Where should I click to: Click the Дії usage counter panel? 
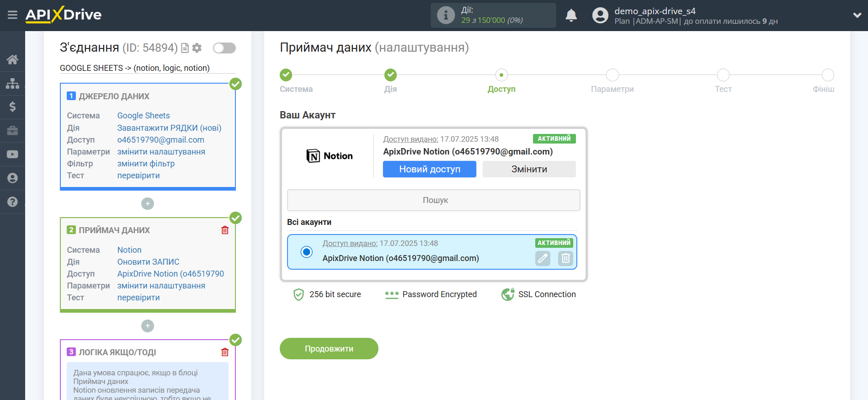[x=493, y=15]
